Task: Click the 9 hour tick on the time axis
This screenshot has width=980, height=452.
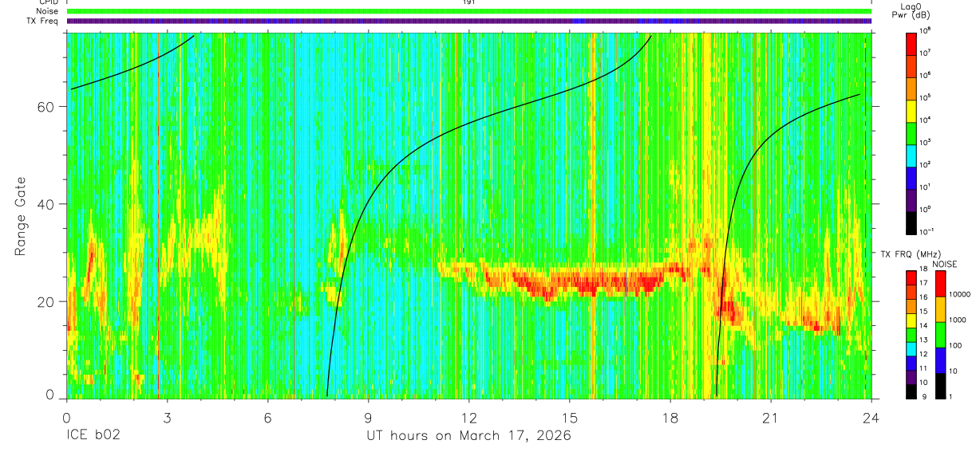Action: (x=368, y=417)
